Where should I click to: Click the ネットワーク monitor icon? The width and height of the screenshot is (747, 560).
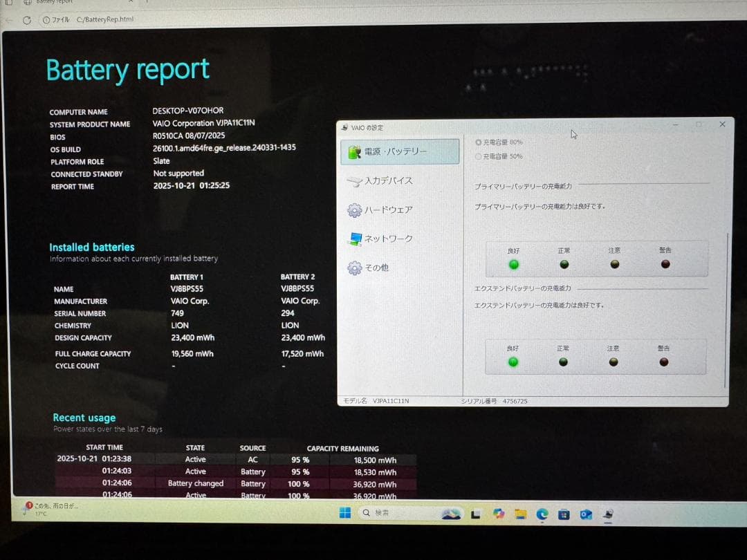click(x=355, y=239)
